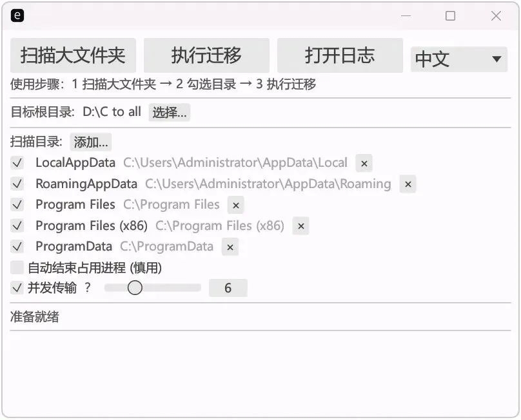
Task: Toggle the 并发传输 checkbox
Action: [17, 288]
